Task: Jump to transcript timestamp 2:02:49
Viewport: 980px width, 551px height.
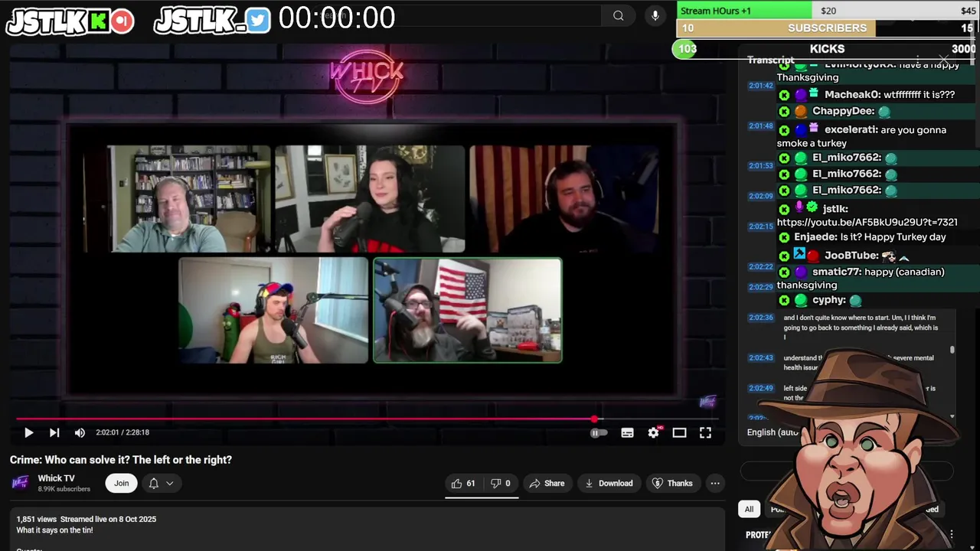Action: tap(761, 389)
